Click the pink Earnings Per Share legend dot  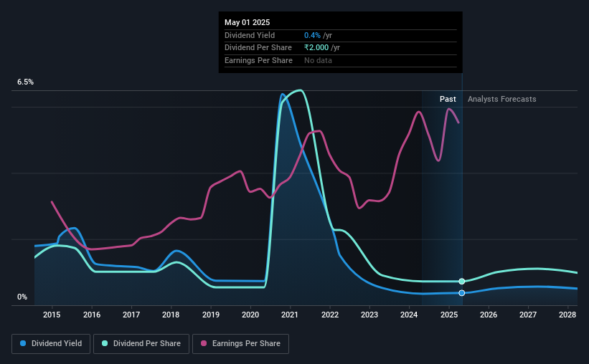coord(204,343)
